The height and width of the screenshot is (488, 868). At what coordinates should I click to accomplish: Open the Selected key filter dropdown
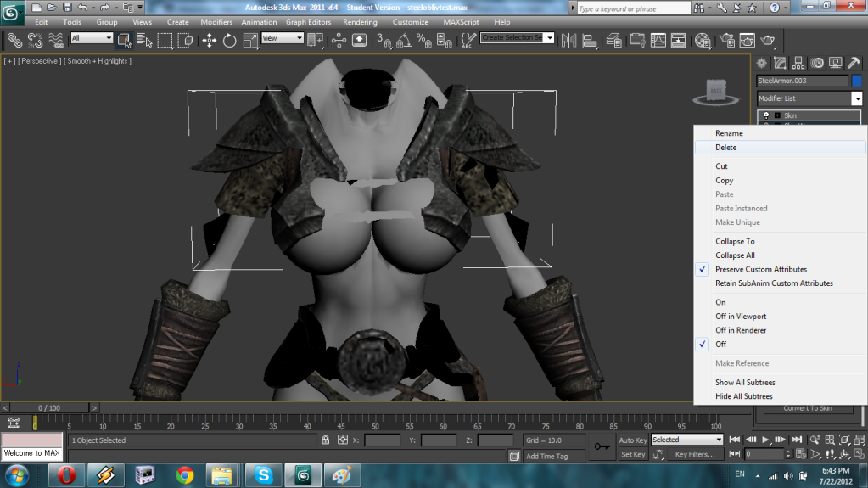pyautogui.click(x=687, y=440)
